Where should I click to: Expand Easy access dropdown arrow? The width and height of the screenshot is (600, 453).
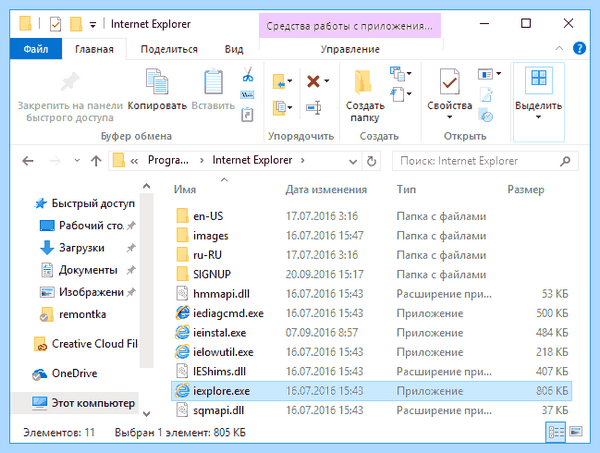click(409, 93)
